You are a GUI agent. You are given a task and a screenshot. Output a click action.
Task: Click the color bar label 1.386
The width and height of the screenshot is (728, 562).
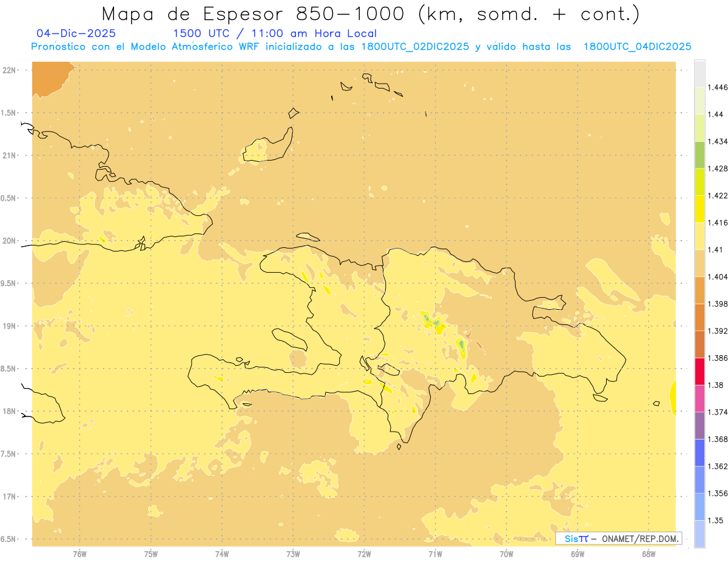point(718,358)
